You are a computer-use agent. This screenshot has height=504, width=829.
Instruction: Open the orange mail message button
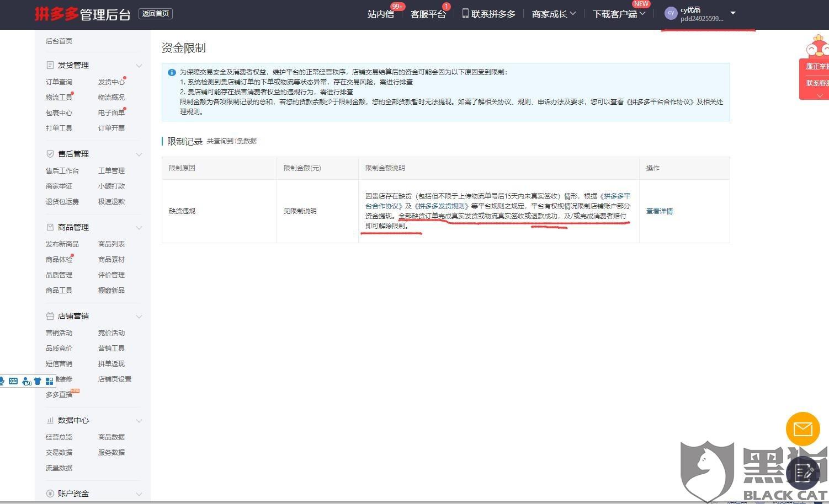(x=803, y=428)
